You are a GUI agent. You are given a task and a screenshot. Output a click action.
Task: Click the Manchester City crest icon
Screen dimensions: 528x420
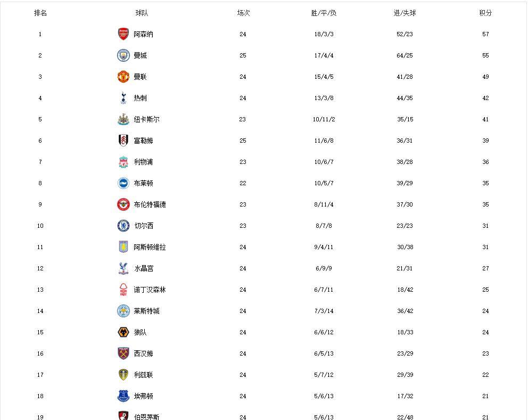coord(123,55)
